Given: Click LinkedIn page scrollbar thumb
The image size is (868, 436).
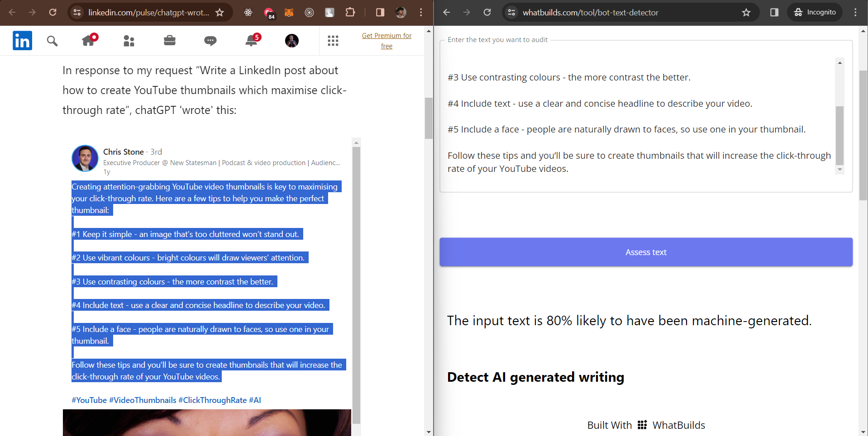Looking at the screenshot, I should (429, 118).
